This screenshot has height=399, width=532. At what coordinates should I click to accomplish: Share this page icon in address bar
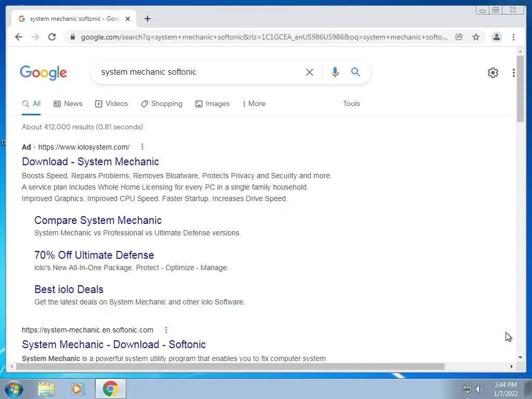click(x=459, y=37)
